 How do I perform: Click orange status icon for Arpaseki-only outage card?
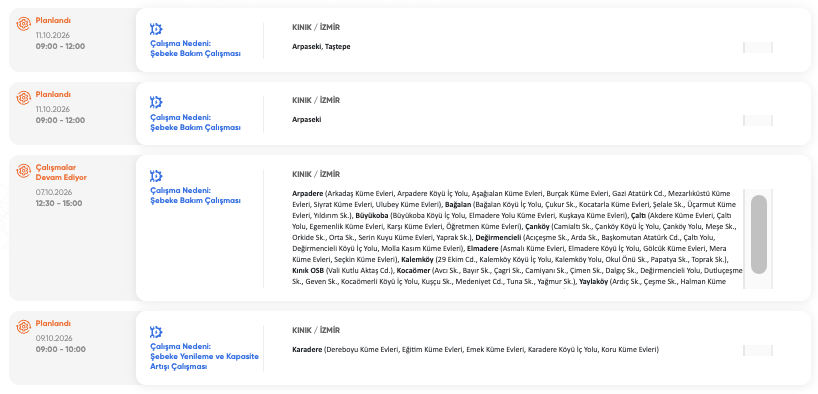23,98
